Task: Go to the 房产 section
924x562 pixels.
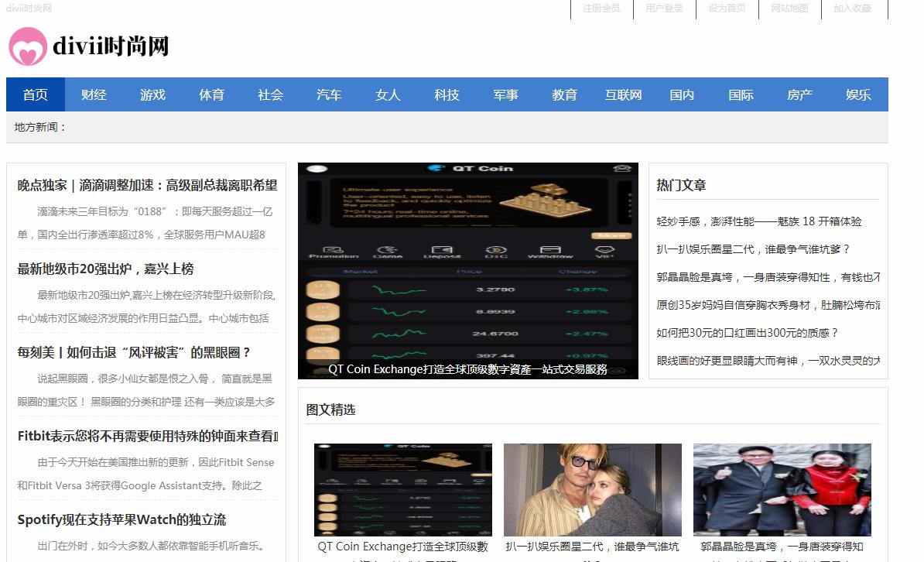Action: (x=799, y=94)
